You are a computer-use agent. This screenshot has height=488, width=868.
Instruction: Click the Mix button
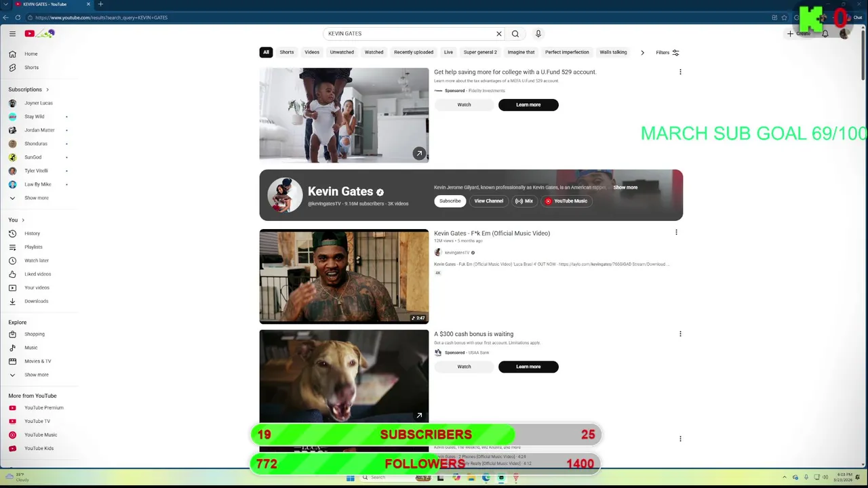[x=524, y=201]
